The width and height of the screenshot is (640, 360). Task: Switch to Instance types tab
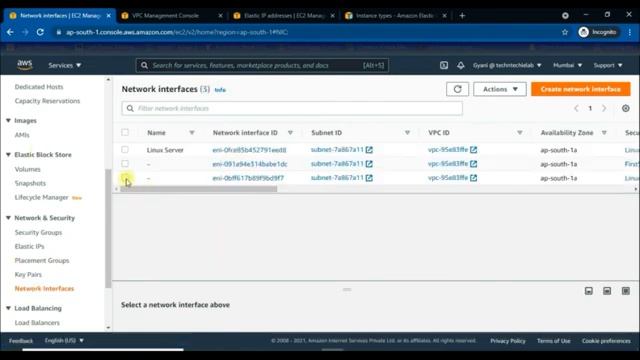coord(395,16)
